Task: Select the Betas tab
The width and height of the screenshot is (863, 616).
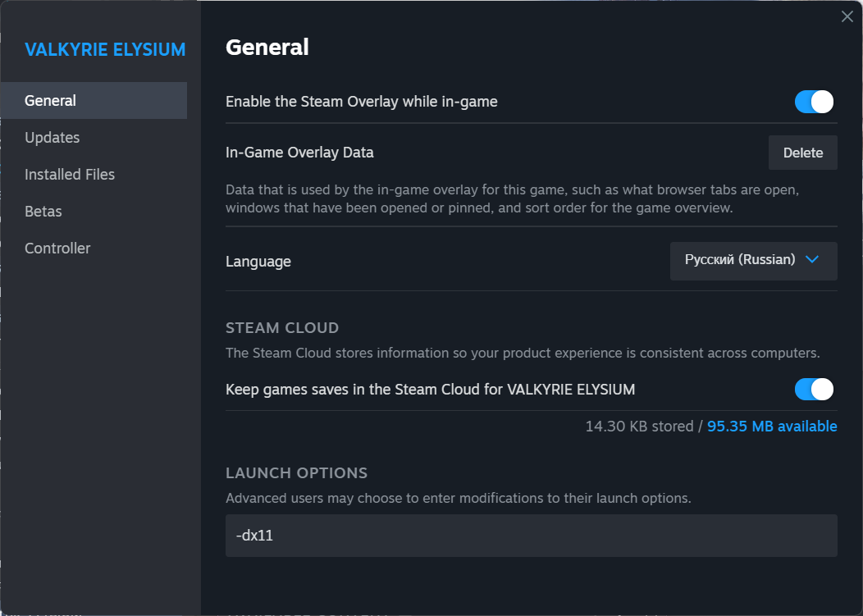Action: coord(43,212)
